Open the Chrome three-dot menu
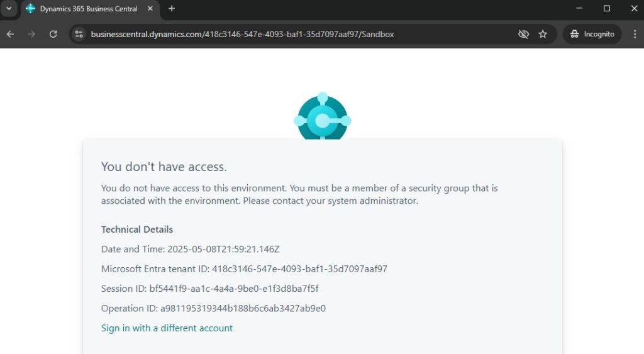The image size is (644, 354). click(x=635, y=34)
